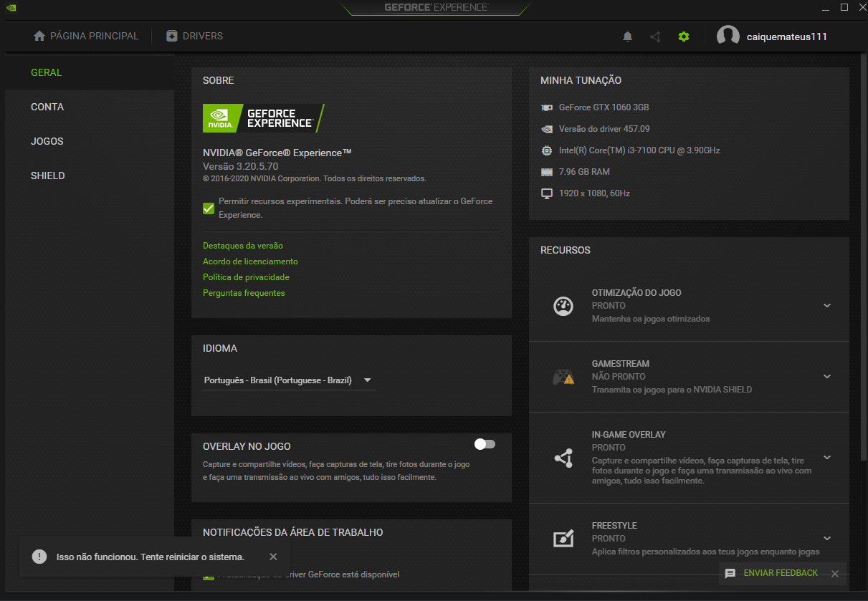This screenshot has width=868, height=601.
Task: Click the NVIDIA logo in the title bar
Action: pyautogui.click(x=13, y=8)
